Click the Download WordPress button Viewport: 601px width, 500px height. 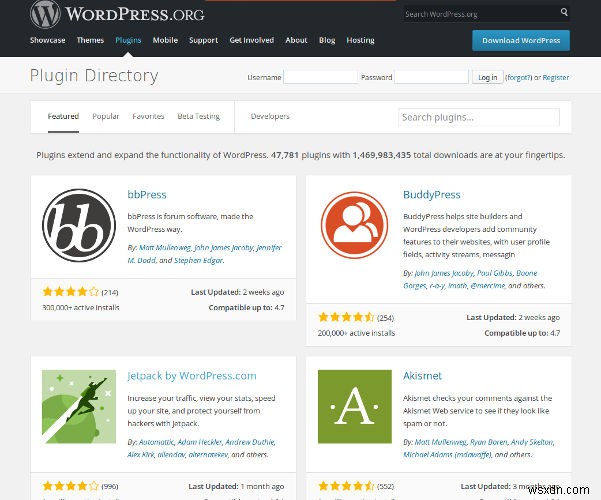pos(521,40)
